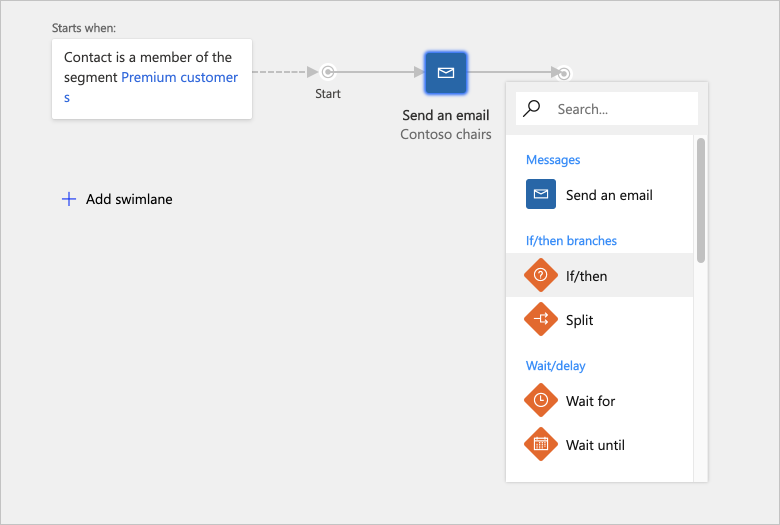This screenshot has height=525, width=780.
Task: Click the search magnifier icon
Action: pos(532,108)
